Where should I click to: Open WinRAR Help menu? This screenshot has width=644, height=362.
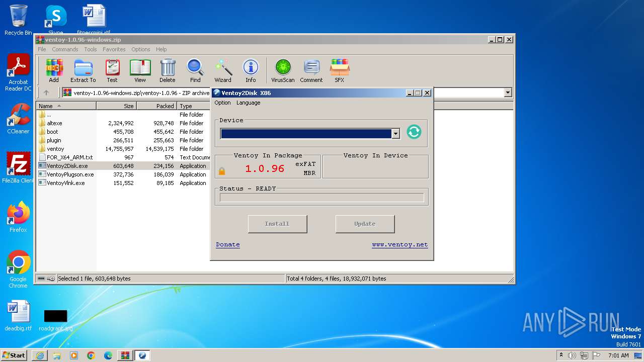(x=161, y=49)
